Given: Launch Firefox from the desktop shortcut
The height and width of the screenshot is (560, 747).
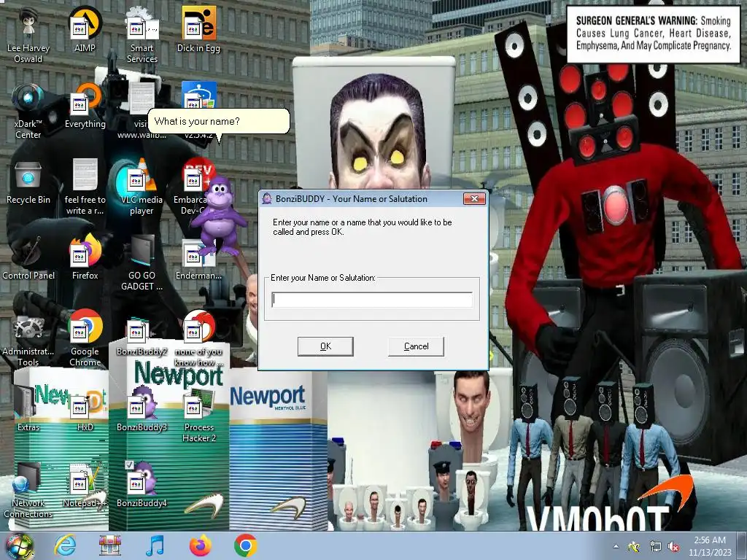Looking at the screenshot, I should point(85,257).
